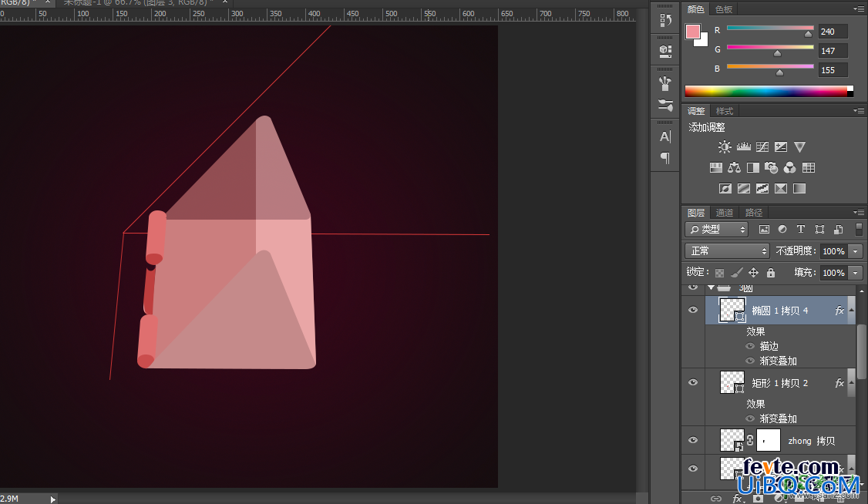Open the 正常 blend mode dropdown
Screen dimensions: 868x504
[728, 251]
